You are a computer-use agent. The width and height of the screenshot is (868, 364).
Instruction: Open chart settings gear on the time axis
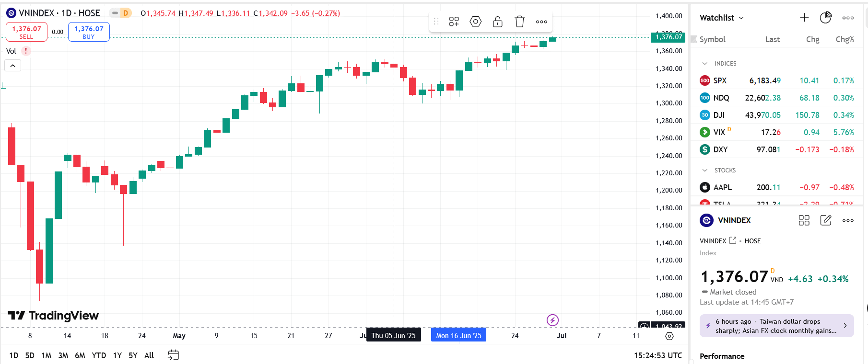pos(669,336)
